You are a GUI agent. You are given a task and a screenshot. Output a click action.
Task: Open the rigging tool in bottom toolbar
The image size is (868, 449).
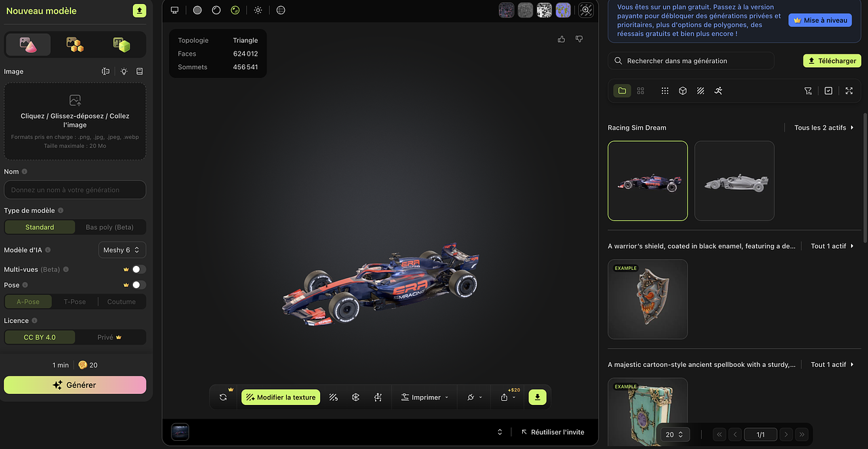(378, 397)
